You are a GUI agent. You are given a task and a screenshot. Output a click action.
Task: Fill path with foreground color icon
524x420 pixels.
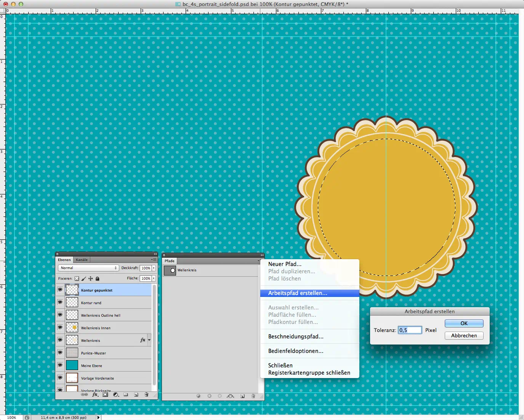tap(198, 396)
